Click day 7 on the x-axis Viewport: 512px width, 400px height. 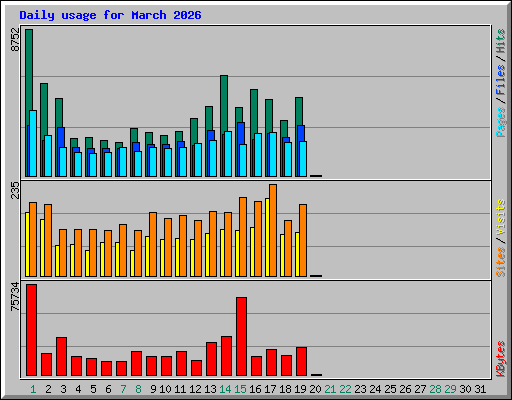coord(123,389)
